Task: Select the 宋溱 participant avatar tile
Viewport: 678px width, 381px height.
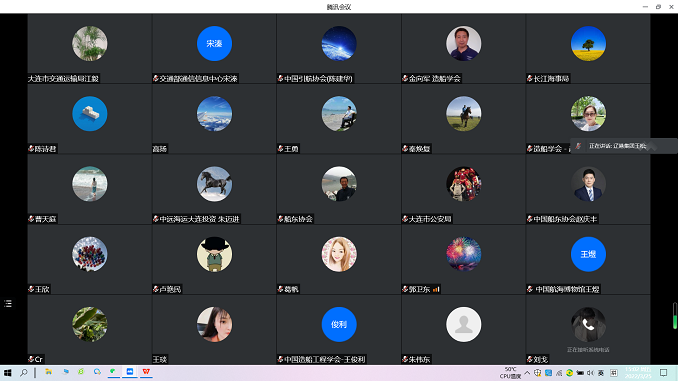Action: pos(214,43)
